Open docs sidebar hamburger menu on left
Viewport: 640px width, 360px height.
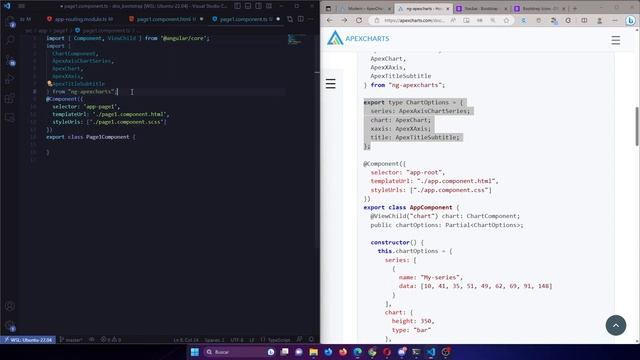(331, 84)
